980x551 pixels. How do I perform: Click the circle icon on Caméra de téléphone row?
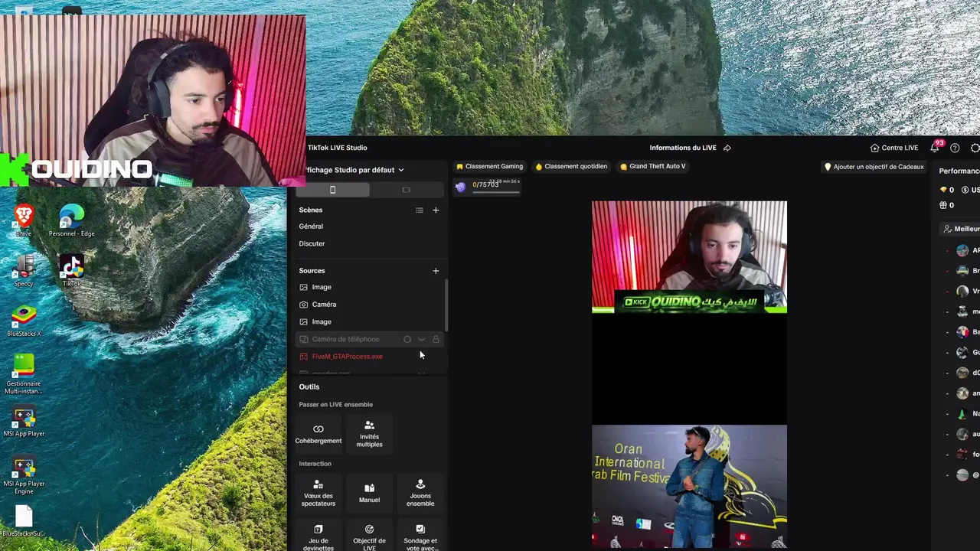point(407,339)
